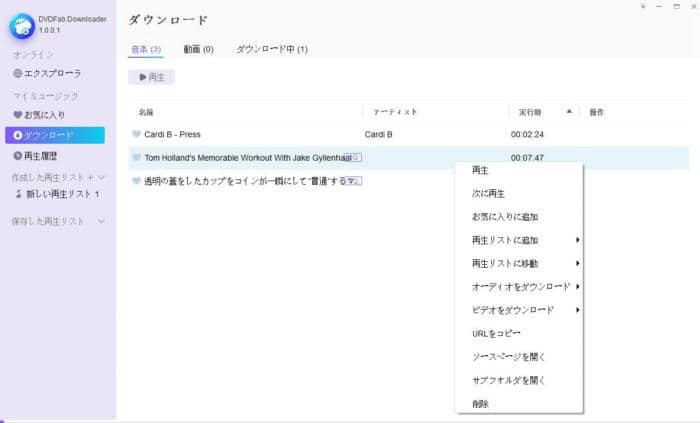The width and height of the screenshot is (700, 423).
Task: Open the ダウンロード中 (1) tab
Action: tap(271, 49)
